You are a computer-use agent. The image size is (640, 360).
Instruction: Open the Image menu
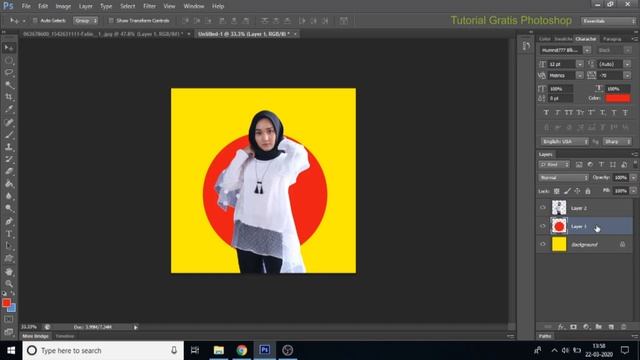point(63,6)
